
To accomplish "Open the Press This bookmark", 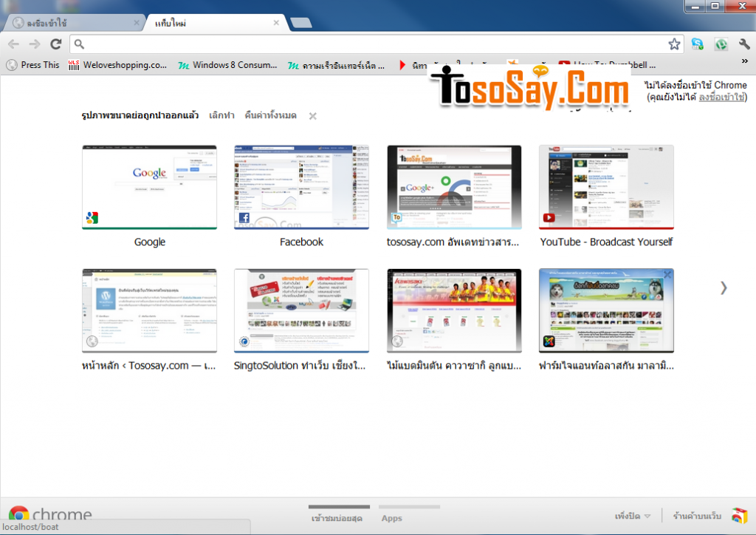I will pos(32,65).
